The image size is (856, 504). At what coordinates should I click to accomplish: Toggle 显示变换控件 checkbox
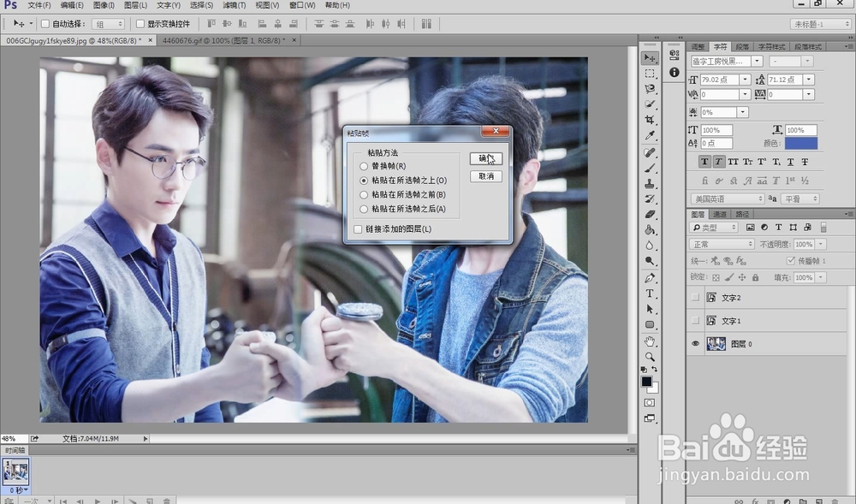coord(140,23)
